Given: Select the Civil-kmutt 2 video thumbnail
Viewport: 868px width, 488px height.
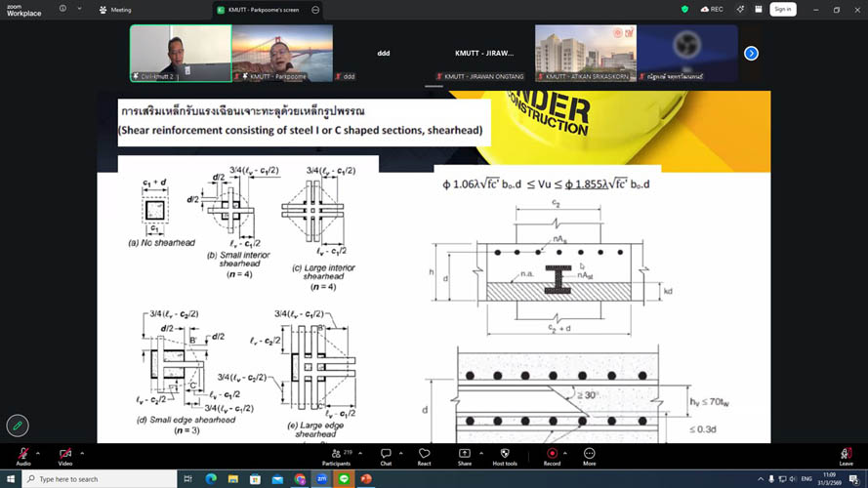Looking at the screenshot, I should pos(181,53).
